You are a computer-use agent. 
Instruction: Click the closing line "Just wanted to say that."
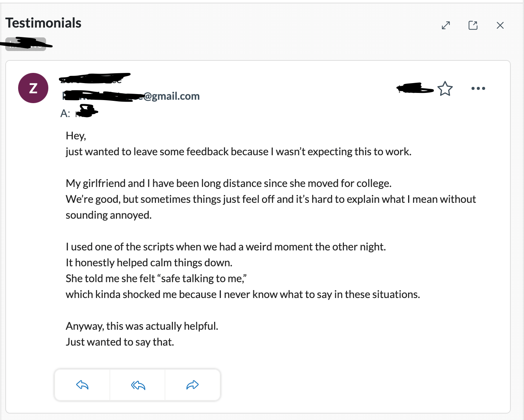120,342
